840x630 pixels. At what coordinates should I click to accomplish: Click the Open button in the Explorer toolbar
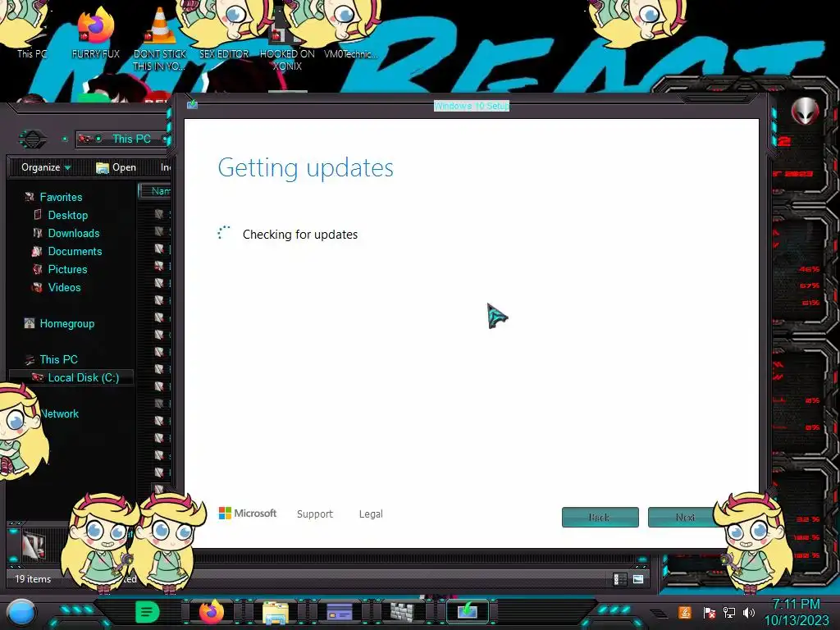(x=116, y=167)
